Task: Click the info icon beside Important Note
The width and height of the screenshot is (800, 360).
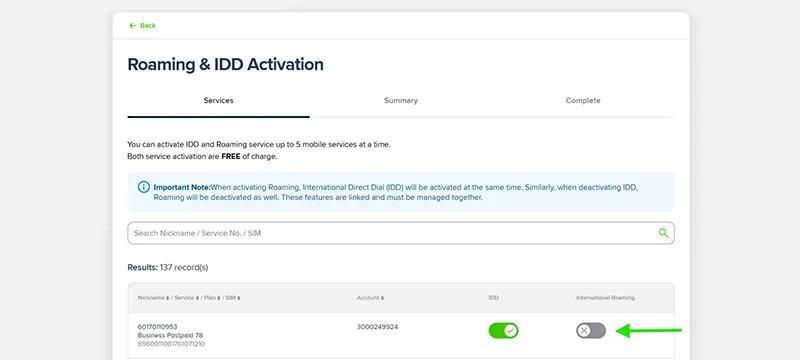Action: click(x=144, y=187)
